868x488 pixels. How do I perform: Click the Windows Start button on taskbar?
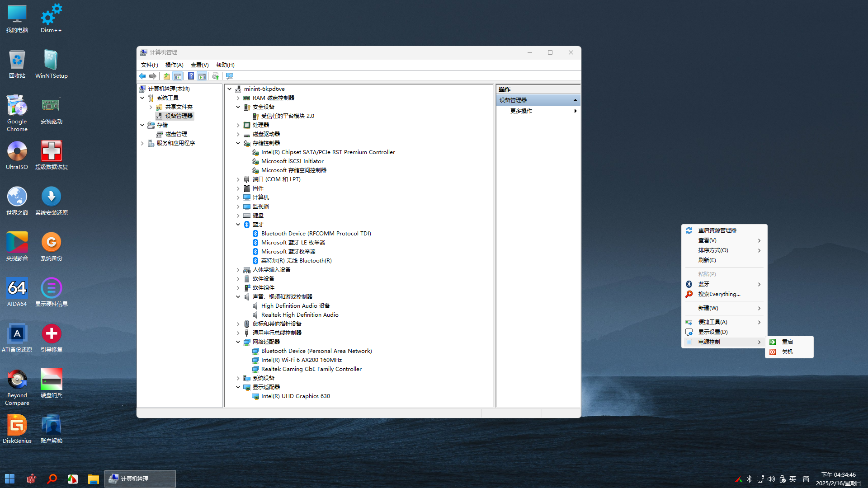click(10, 479)
